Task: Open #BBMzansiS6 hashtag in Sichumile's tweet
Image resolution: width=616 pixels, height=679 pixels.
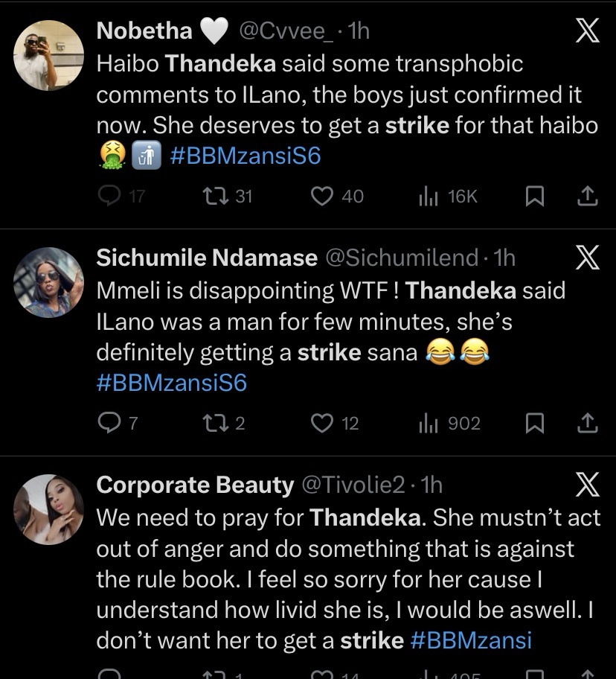Action: (x=171, y=383)
